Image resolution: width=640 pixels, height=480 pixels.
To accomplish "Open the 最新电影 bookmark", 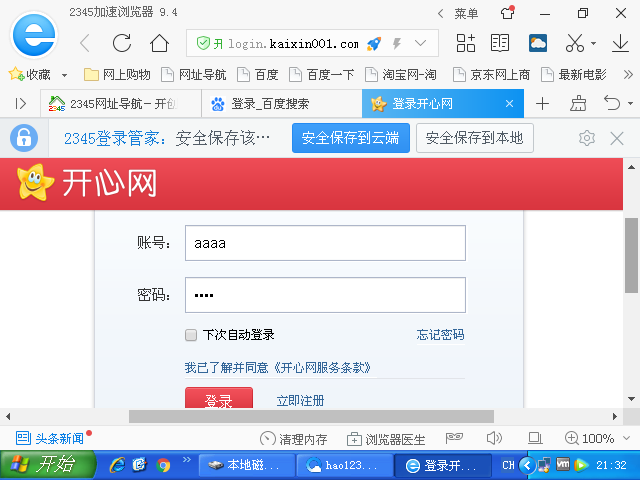I will click(x=573, y=75).
